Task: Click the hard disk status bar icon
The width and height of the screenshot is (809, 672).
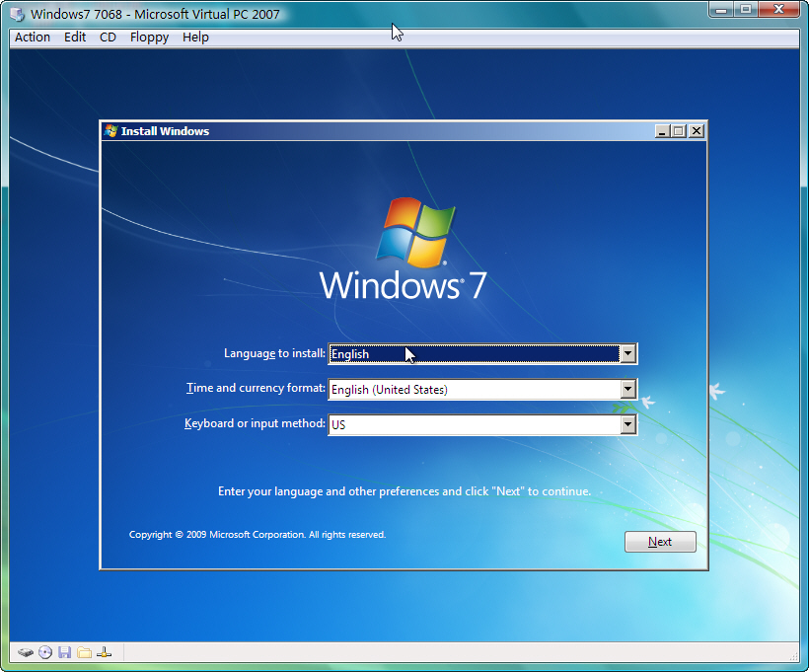Action: point(26,653)
